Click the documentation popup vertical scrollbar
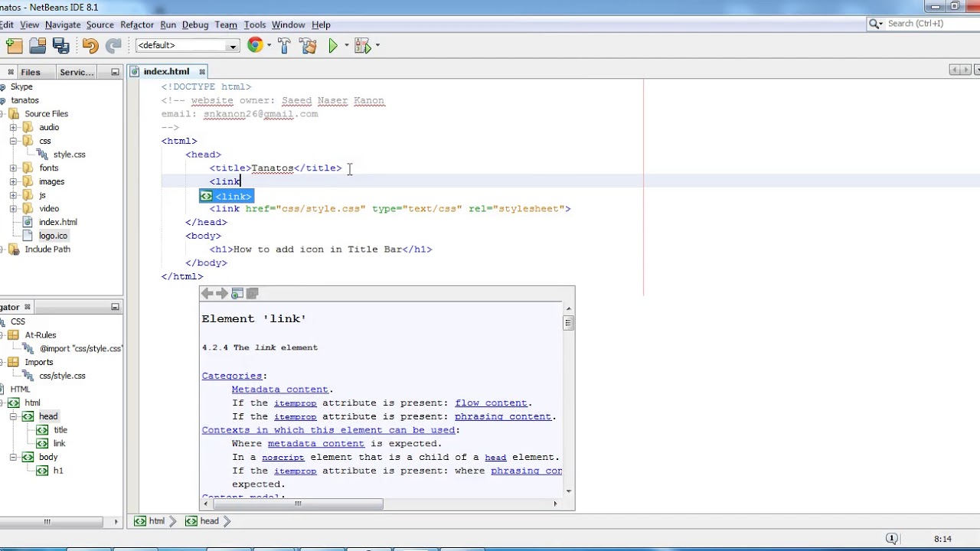This screenshot has width=980, height=551. (x=568, y=322)
